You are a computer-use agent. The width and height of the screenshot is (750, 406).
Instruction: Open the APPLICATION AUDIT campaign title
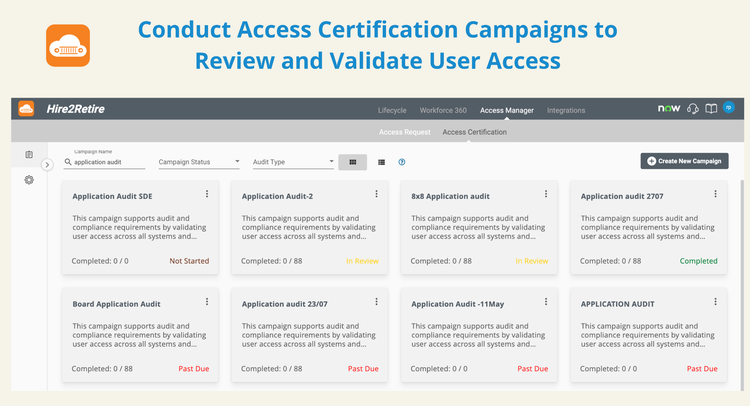[x=618, y=304]
